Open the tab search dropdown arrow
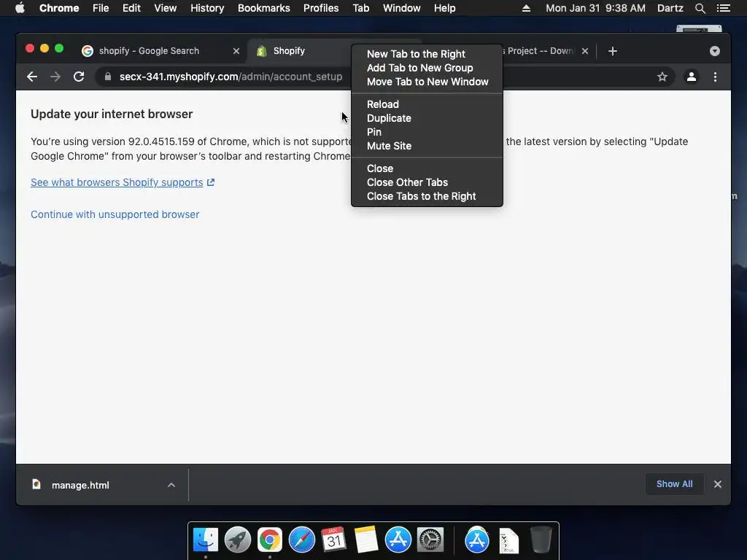The width and height of the screenshot is (747, 560). pos(715,51)
